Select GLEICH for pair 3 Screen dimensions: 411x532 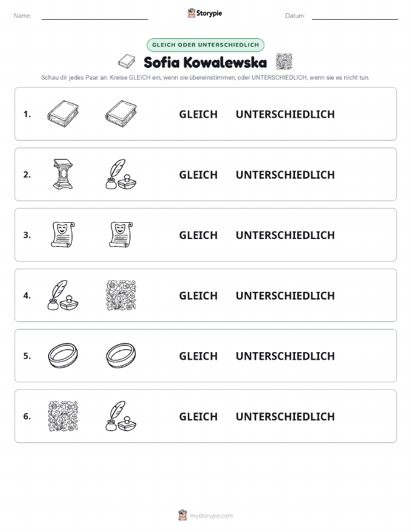click(198, 235)
